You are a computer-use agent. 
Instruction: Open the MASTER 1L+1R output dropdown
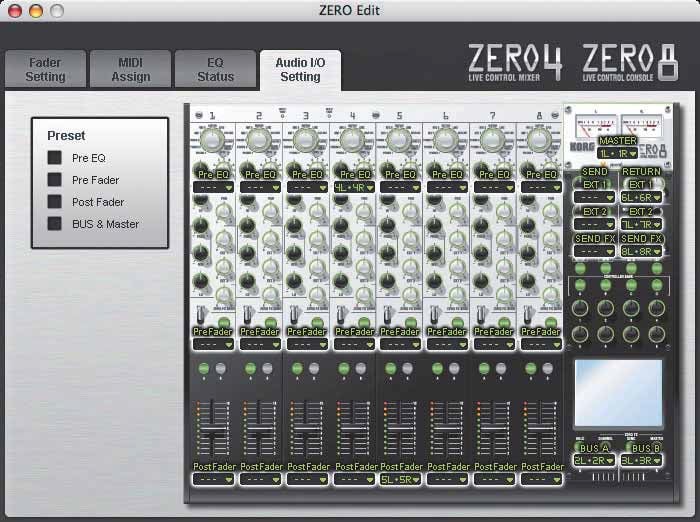[617, 154]
